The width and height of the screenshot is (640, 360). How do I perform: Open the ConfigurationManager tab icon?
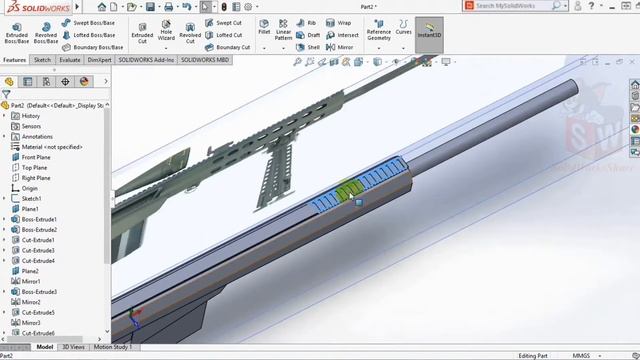tap(47, 82)
